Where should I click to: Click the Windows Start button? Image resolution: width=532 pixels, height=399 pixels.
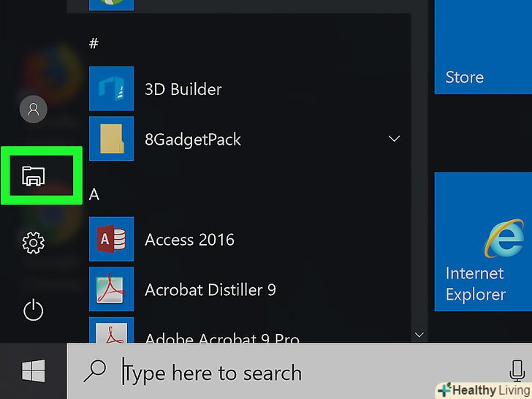(x=33, y=372)
